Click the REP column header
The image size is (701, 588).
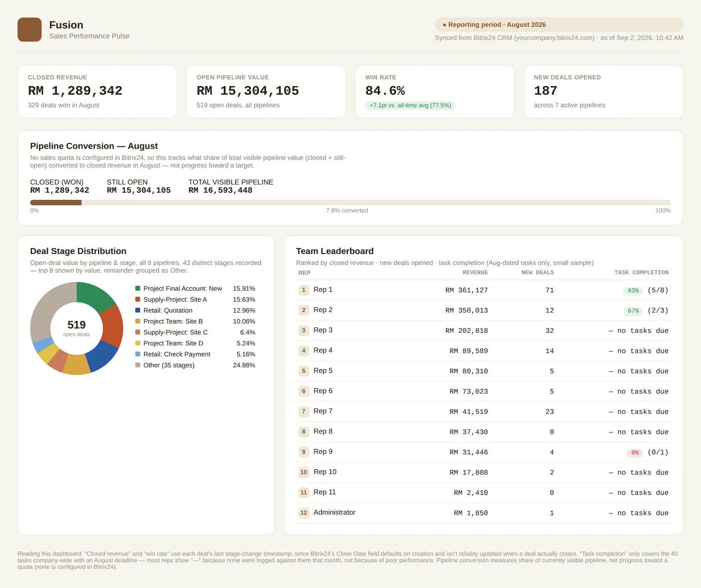(304, 273)
